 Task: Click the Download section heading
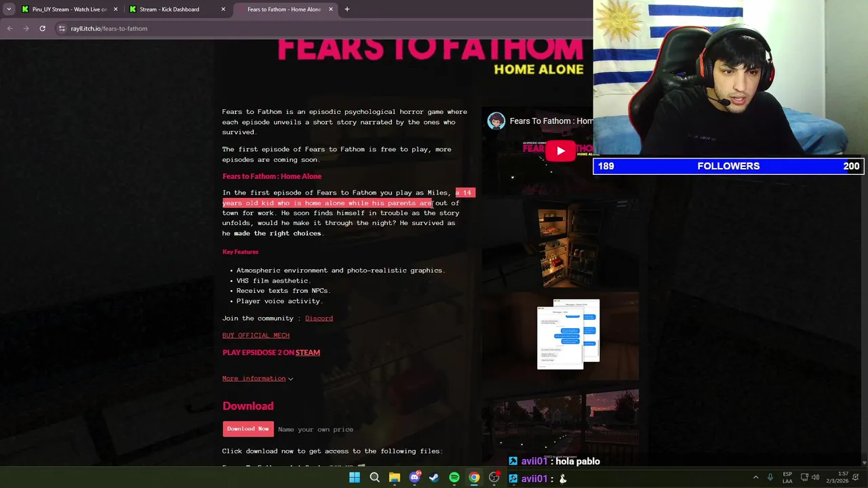point(248,406)
